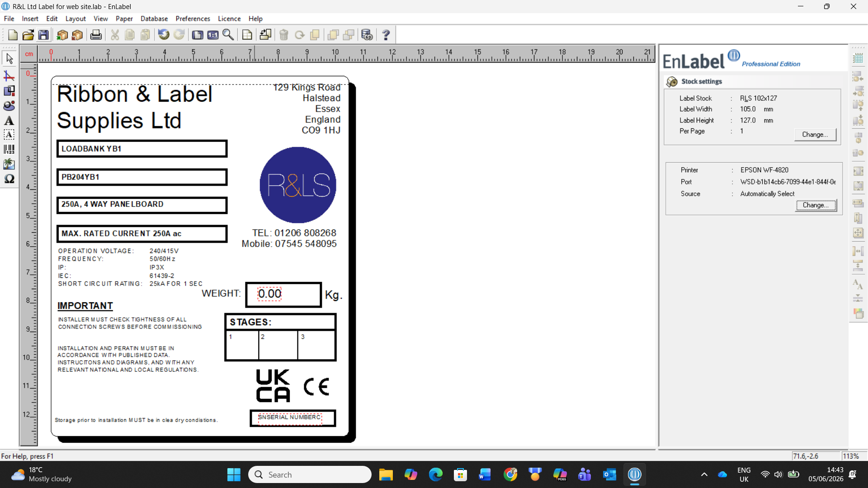Image resolution: width=868 pixels, height=488 pixels.
Task: Click the 113% zoom level in status bar
Action: pyautogui.click(x=851, y=456)
